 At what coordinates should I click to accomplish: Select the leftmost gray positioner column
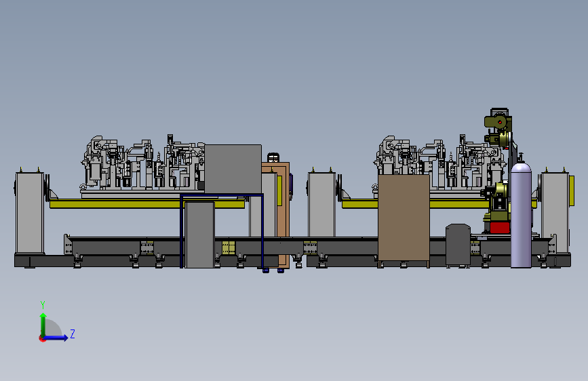(x=30, y=213)
